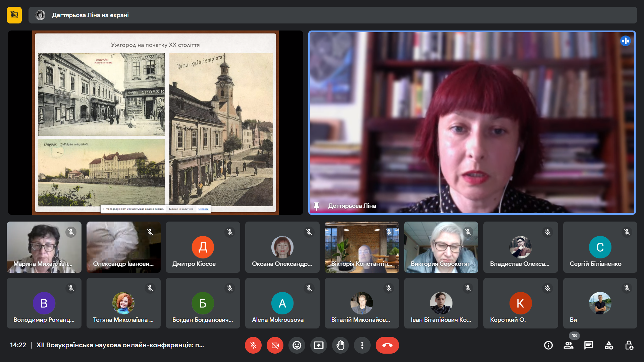The height and width of the screenshot is (362, 644).
Task: Click conference title in the bottom bar
Action: 120,345
